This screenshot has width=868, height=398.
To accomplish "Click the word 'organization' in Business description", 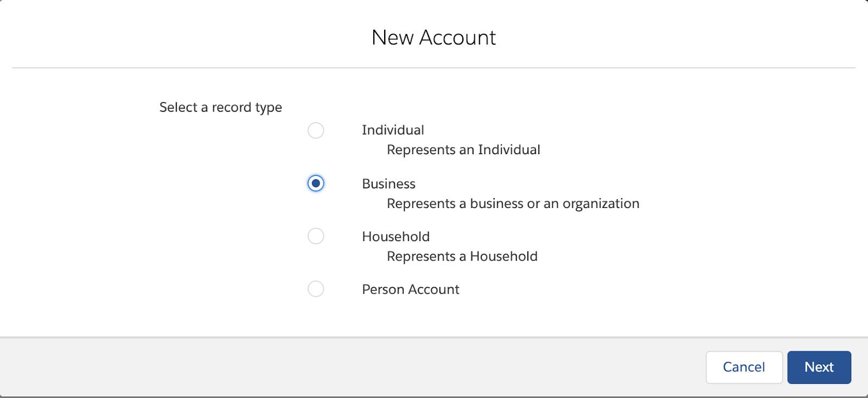I will (601, 204).
